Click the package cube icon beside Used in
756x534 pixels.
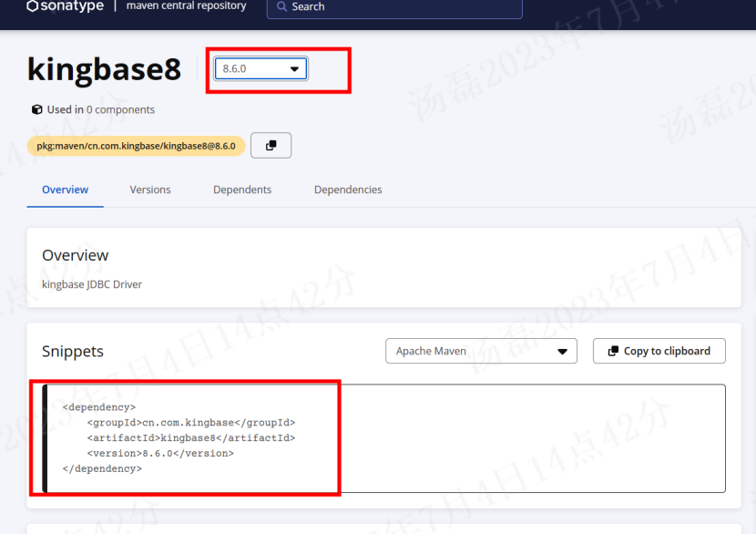(x=36, y=109)
